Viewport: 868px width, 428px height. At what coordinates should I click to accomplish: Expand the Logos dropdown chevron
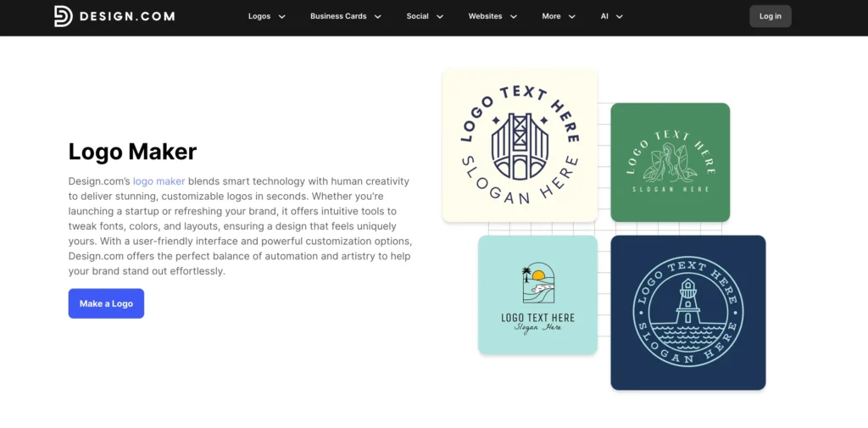(282, 17)
